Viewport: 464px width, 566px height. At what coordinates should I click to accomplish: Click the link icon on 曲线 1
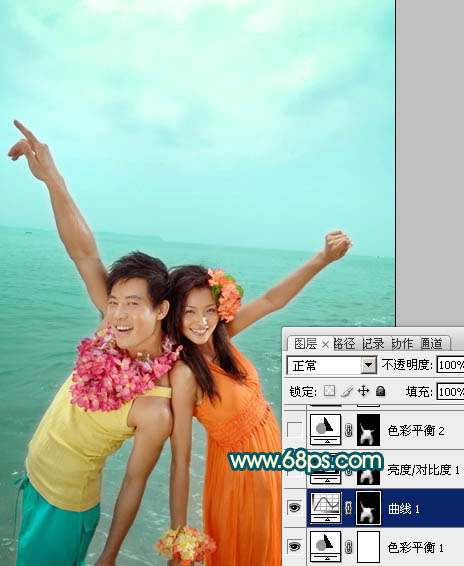click(x=348, y=508)
